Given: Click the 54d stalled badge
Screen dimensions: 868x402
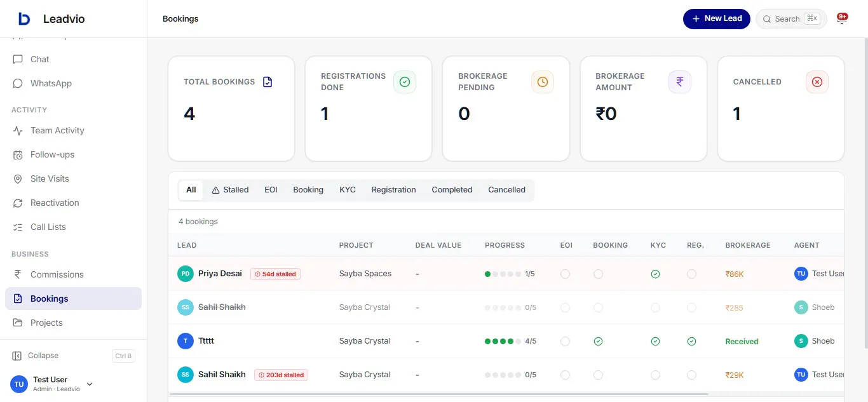Looking at the screenshot, I should 275,274.
